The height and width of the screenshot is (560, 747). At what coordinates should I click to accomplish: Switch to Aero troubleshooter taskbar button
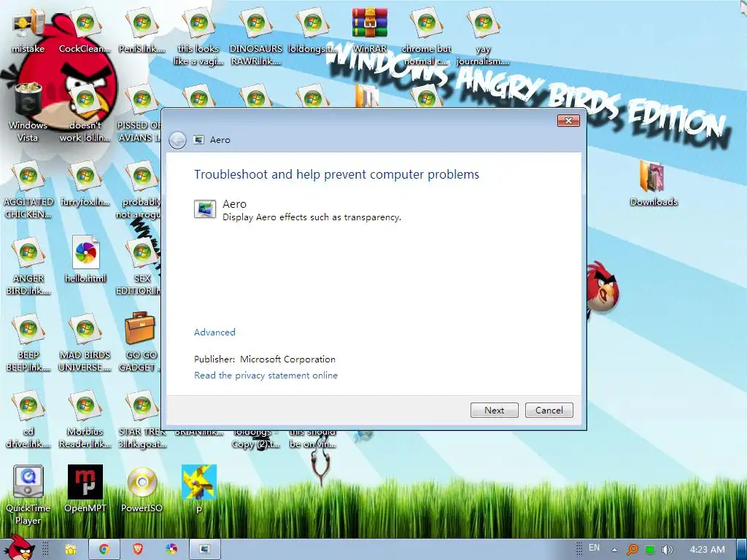205,550
